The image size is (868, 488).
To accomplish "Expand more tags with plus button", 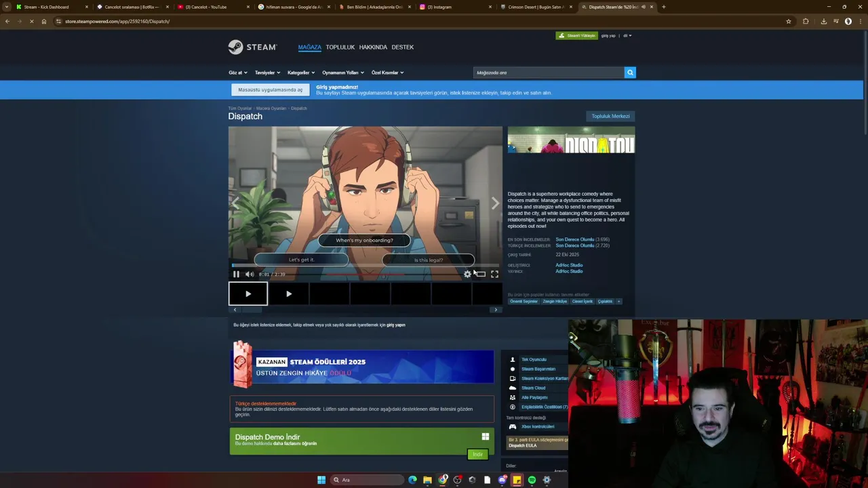I will pos(618,302).
